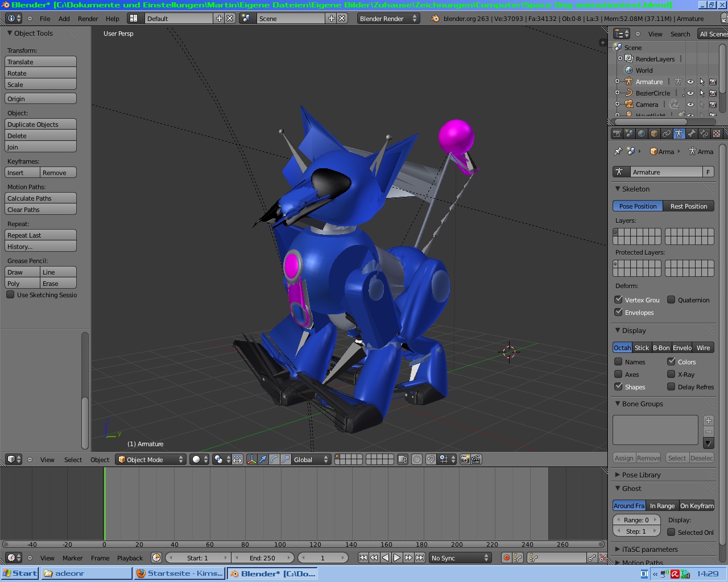This screenshot has height=582, width=728.
Task: Open the World properties globe tab
Action: point(642,134)
